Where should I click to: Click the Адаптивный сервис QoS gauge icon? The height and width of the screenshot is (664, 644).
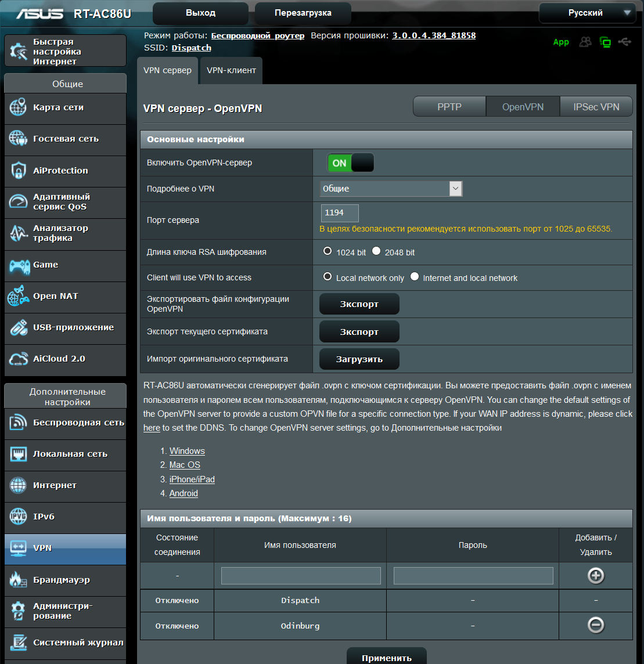coord(18,201)
